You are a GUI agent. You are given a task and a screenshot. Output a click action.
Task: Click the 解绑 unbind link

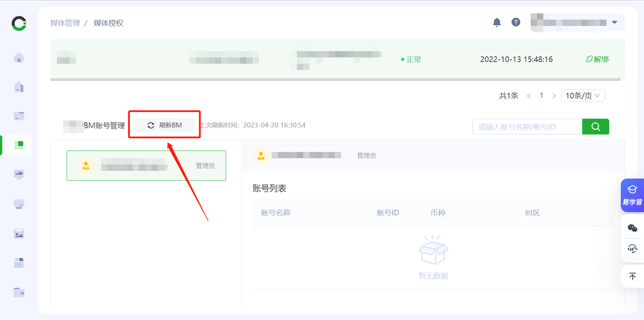pyautogui.click(x=597, y=59)
